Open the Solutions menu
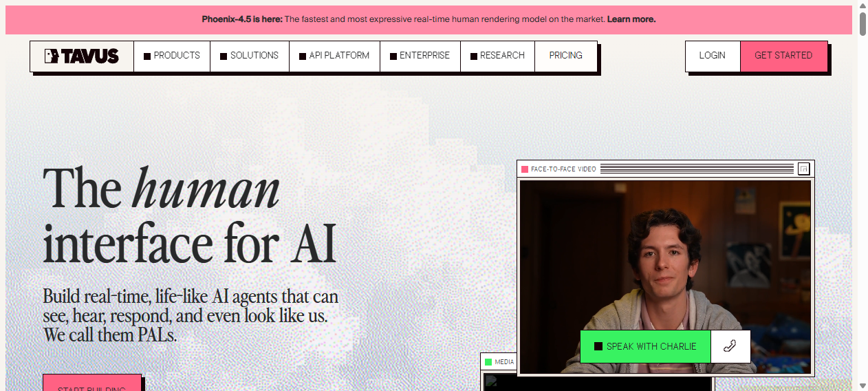The width and height of the screenshot is (868, 391). point(250,56)
